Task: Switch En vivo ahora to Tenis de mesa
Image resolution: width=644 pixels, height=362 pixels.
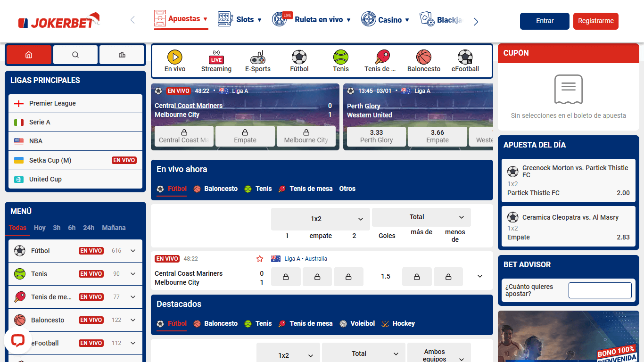Action: (305, 189)
